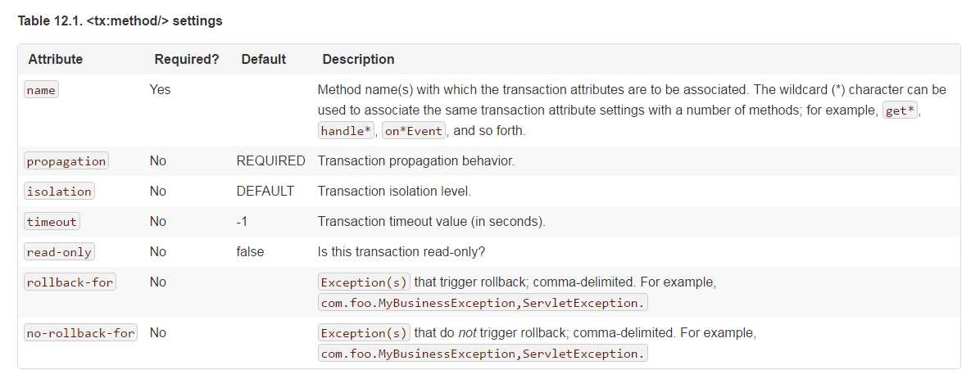Select the read-only attribute code label
Image resolution: width=980 pixels, height=388 pixels.
click(59, 252)
